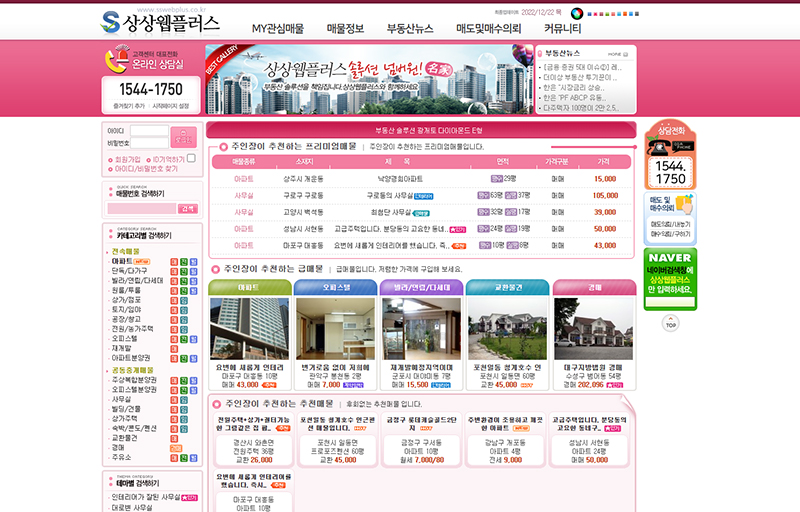The width and height of the screenshot is (800, 512).
Task: Click red 매매 icon beside 아파트 category
Action: [174, 262]
